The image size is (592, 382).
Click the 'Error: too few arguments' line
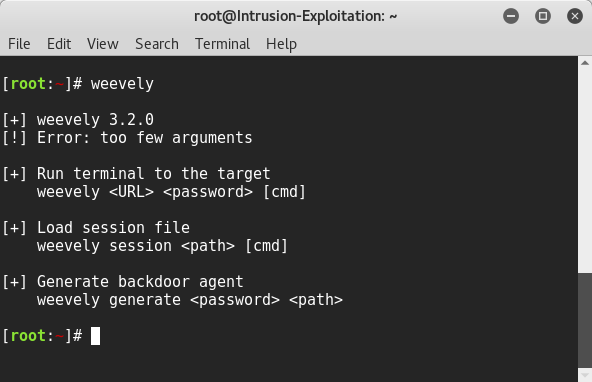145,138
